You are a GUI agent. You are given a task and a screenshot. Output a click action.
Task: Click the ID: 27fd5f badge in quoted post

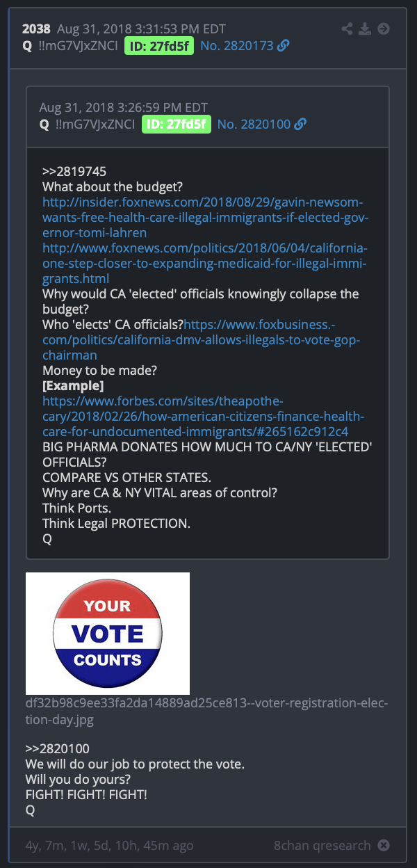(x=177, y=124)
